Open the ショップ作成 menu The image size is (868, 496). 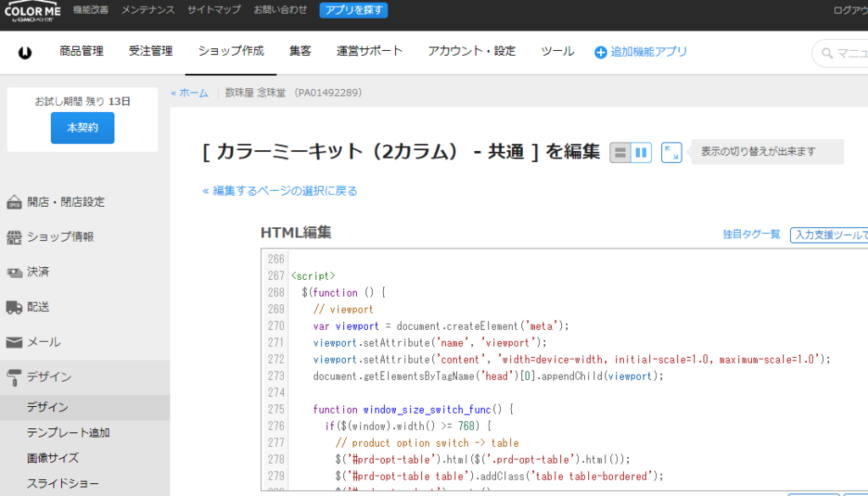coord(231,52)
